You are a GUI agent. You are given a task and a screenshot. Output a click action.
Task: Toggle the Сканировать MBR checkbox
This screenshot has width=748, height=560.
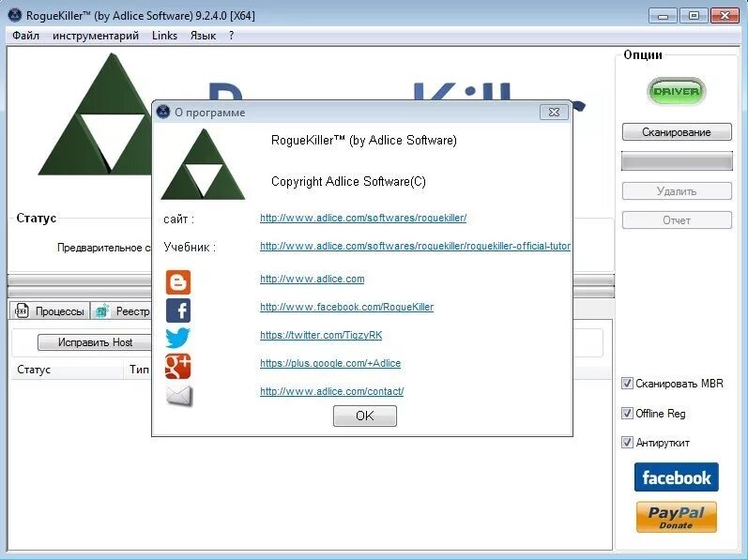(x=627, y=384)
